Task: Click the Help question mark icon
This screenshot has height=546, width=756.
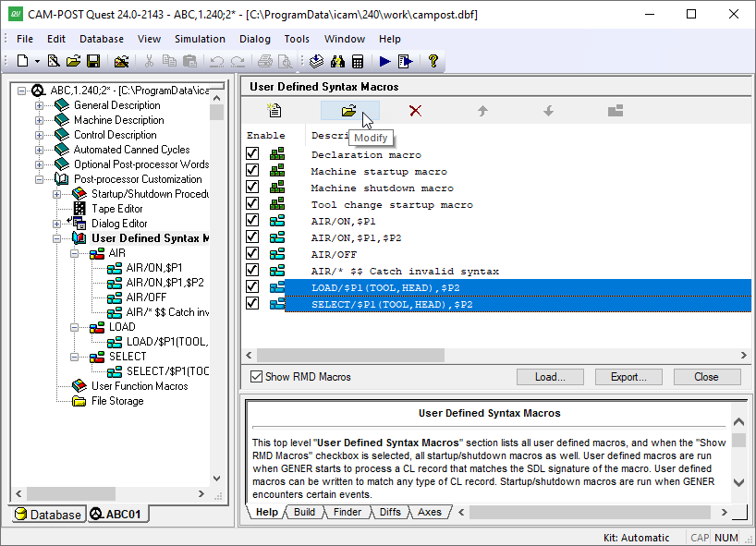Action: pyautogui.click(x=433, y=61)
